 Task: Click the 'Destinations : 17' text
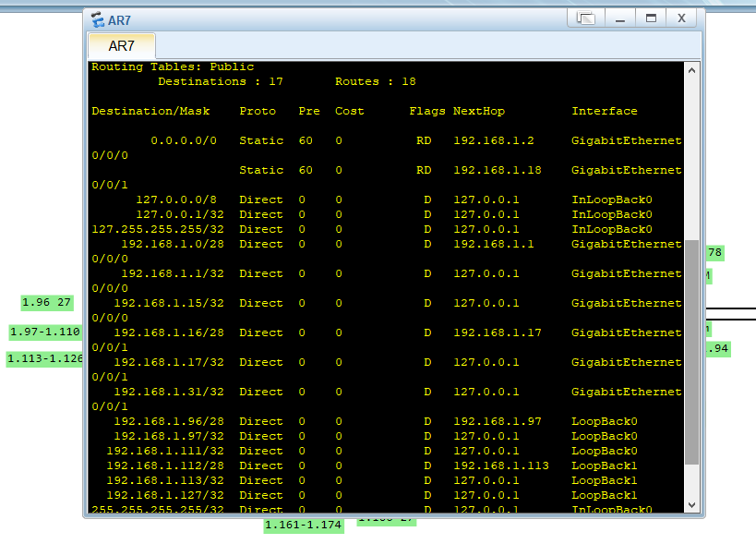221,81
